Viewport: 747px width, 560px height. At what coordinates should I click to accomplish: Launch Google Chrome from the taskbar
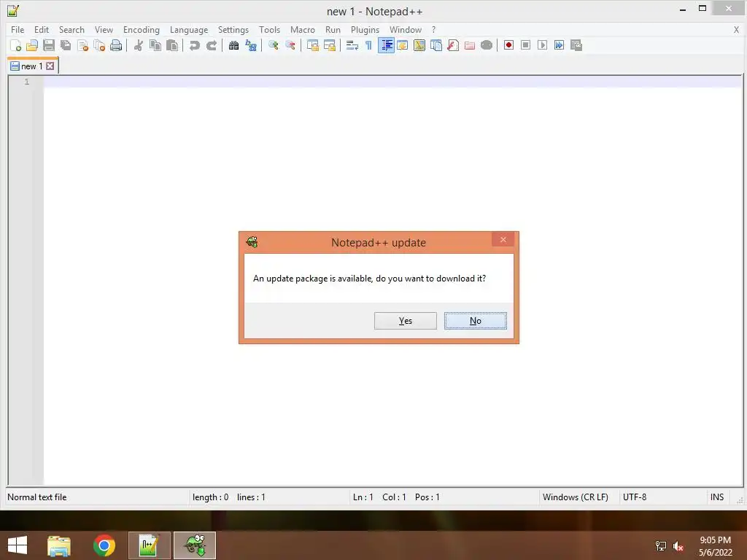point(104,545)
